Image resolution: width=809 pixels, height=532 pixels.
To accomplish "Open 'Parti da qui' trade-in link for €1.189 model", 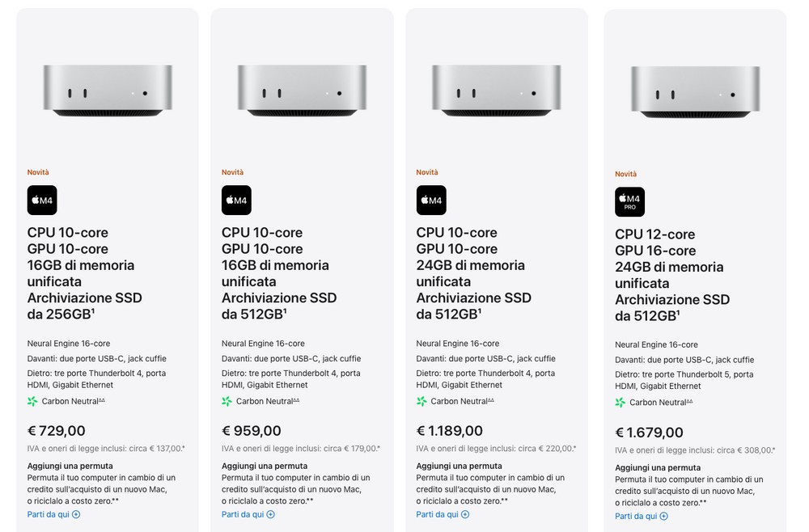I will coord(443,514).
